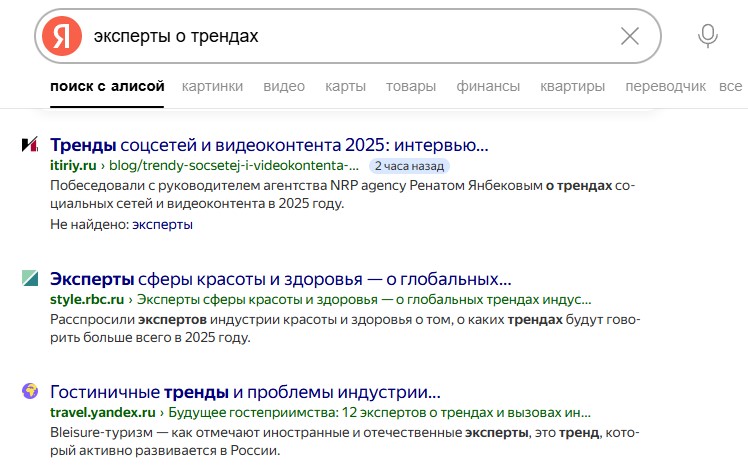The image size is (748, 468).
Task: Click the "эксперты" not-found word link
Action: (162, 224)
